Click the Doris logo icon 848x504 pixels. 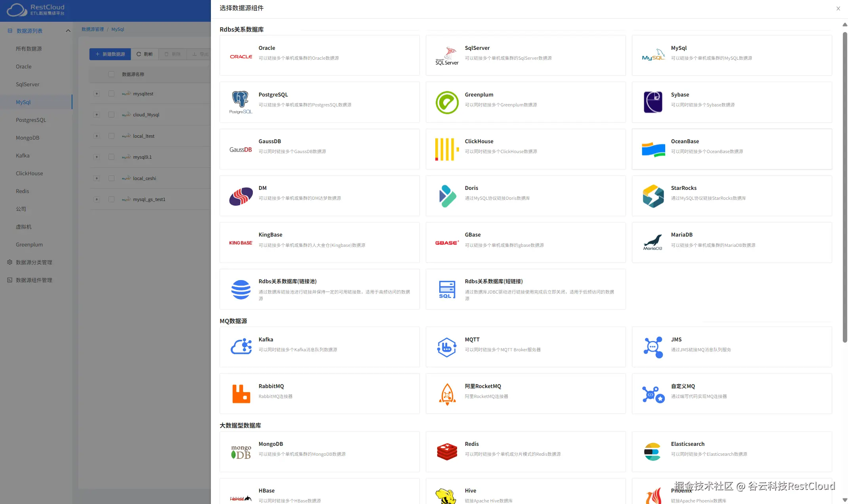tap(447, 196)
